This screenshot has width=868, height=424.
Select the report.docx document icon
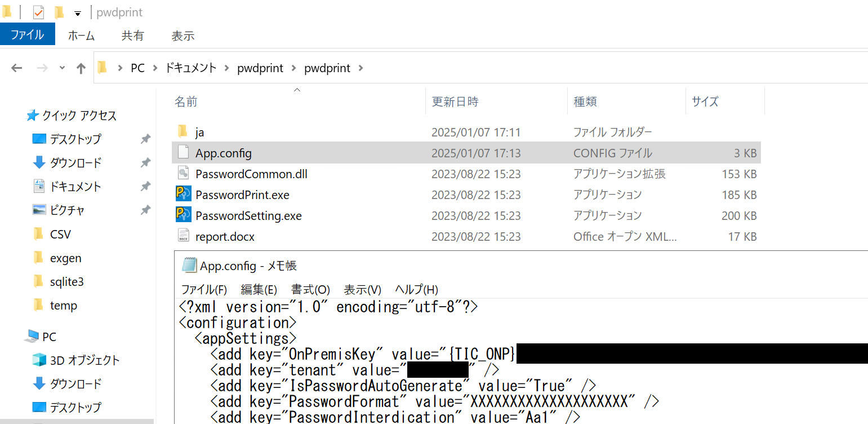pos(182,236)
